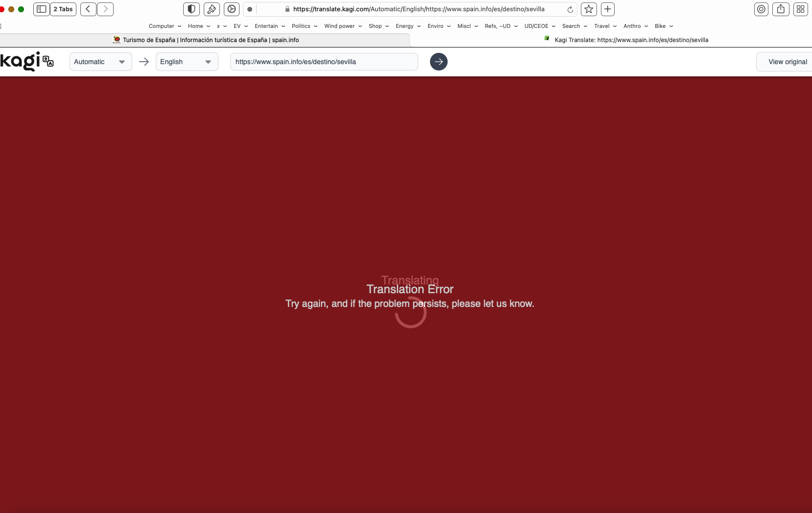Reload the page with refresh icon

(x=570, y=9)
